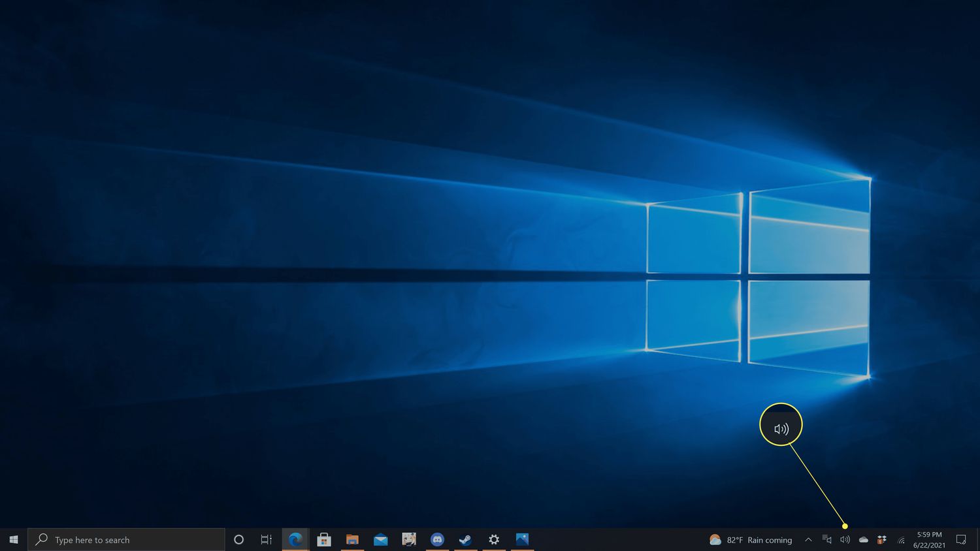Click the 'Type here to search' box

point(127,540)
